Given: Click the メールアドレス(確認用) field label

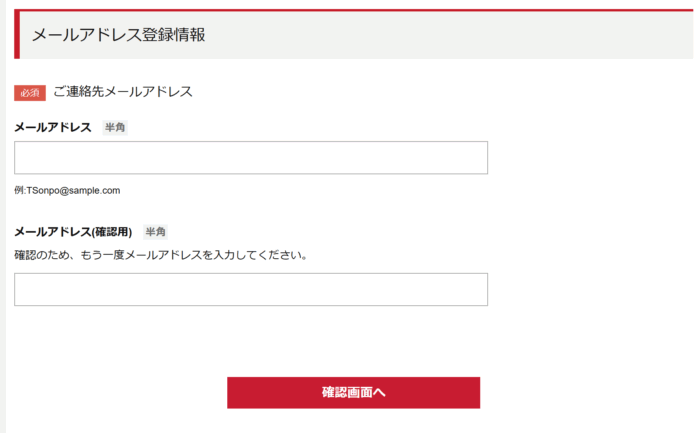Looking at the screenshot, I should pos(73,232).
